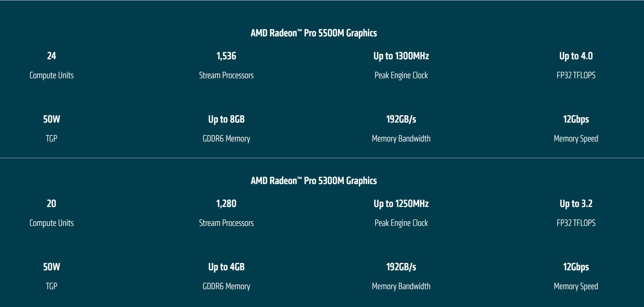Click the Up to 4GB memory value

226,267
